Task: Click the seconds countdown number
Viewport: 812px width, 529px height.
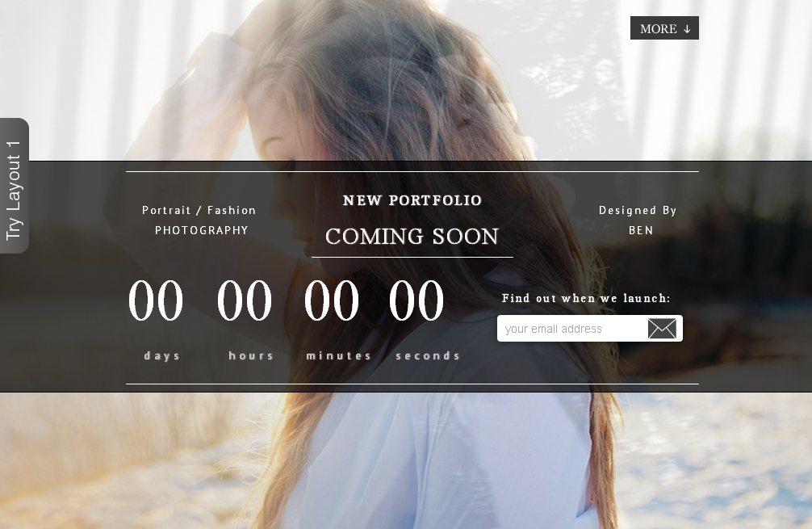Action: click(416, 300)
